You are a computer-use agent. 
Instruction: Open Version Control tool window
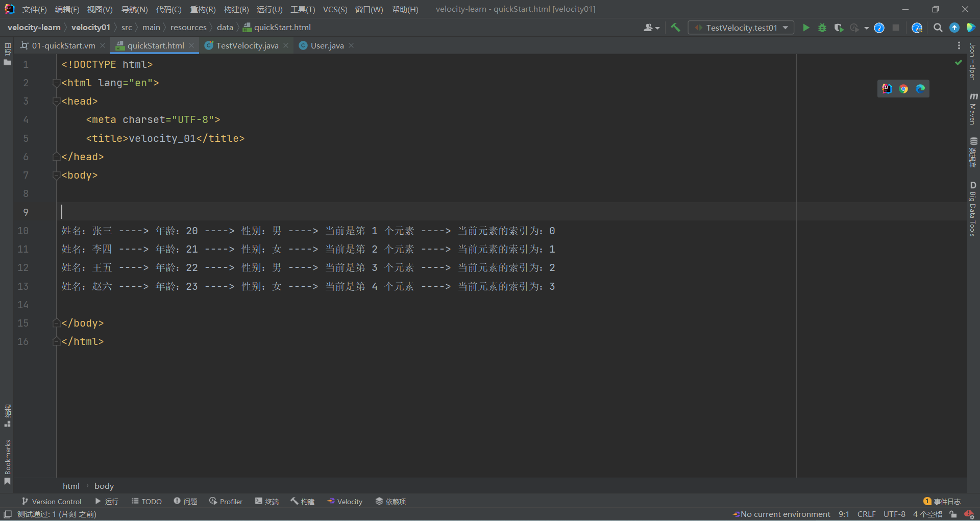[x=52, y=502]
